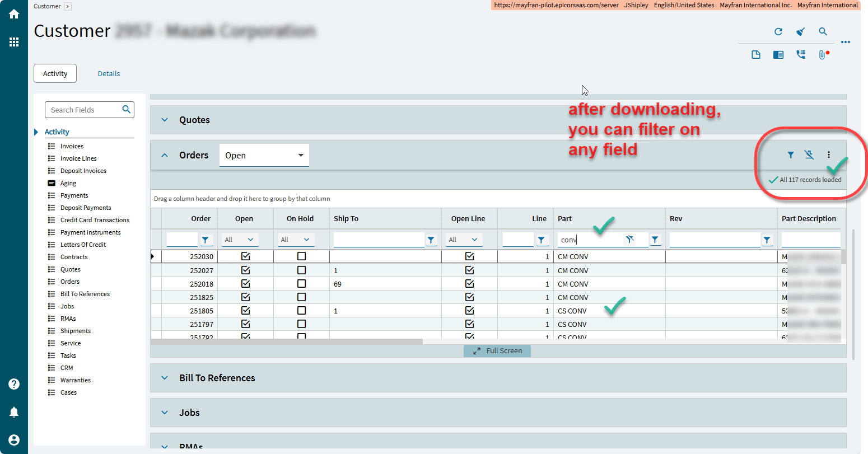This screenshot has height=454, width=868.
Task: Open the Open column All filter dropdown
Action: tap(240, 240)
